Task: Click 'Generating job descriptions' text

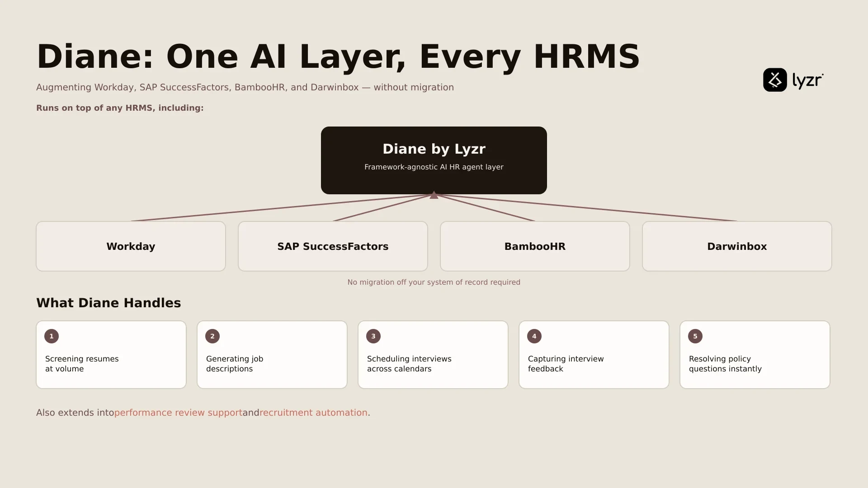Action: tap(235, 364)
